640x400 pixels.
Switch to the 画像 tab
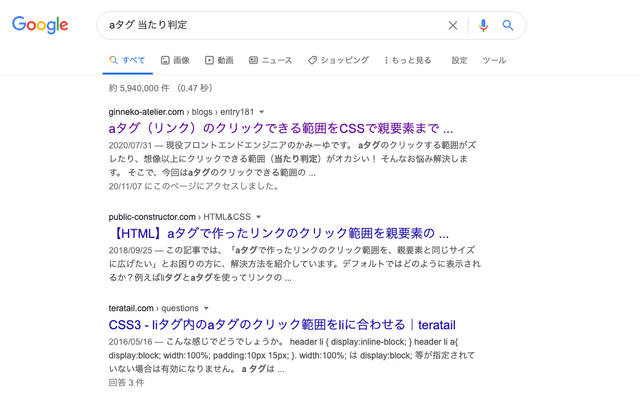click(176, 60)
